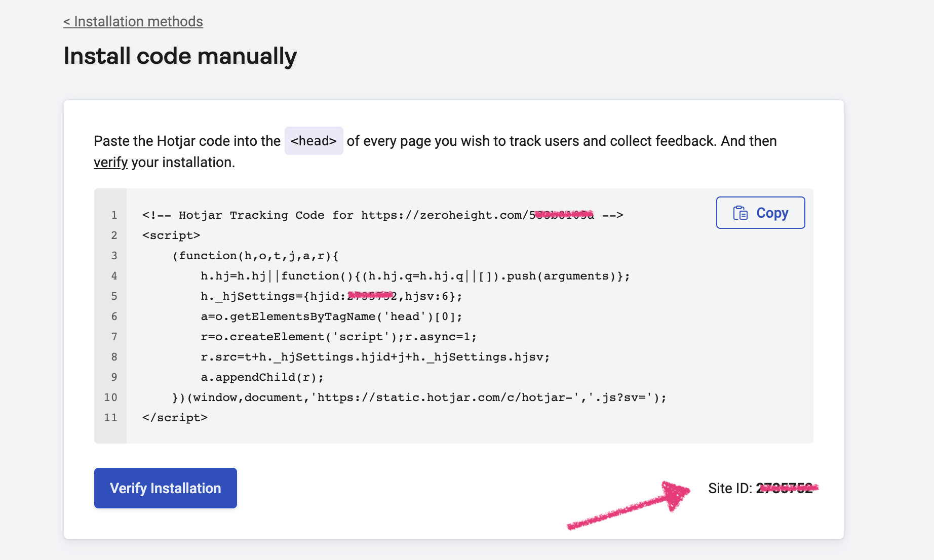Screen dimensions: 934x560
Task: Click the <head> tag label
Action: (314, 141)
